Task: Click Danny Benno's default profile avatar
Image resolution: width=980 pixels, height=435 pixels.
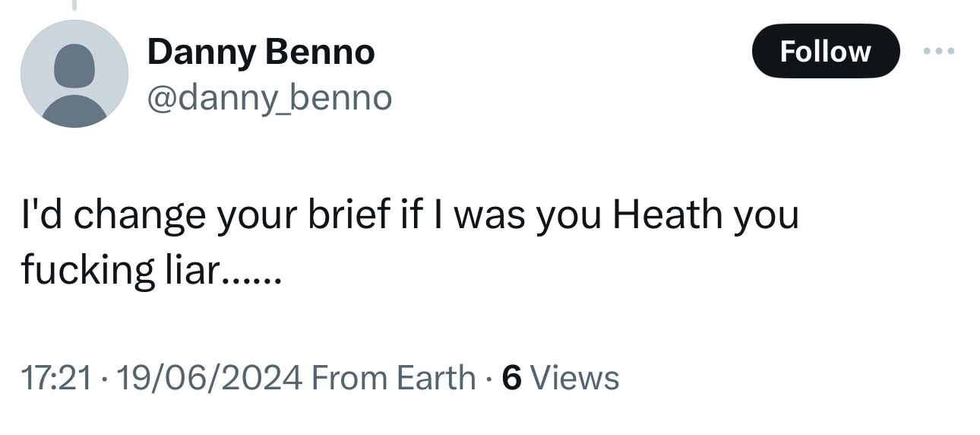Action: [x=74, y=74]
